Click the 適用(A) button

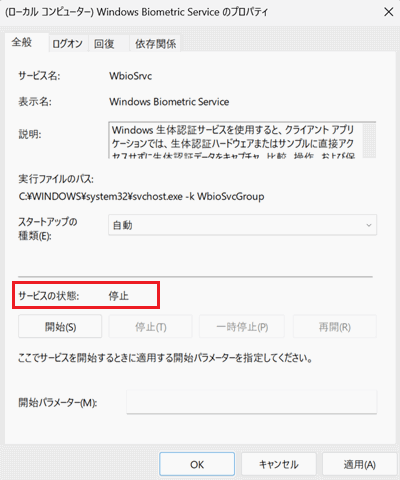tap(360, 464)
